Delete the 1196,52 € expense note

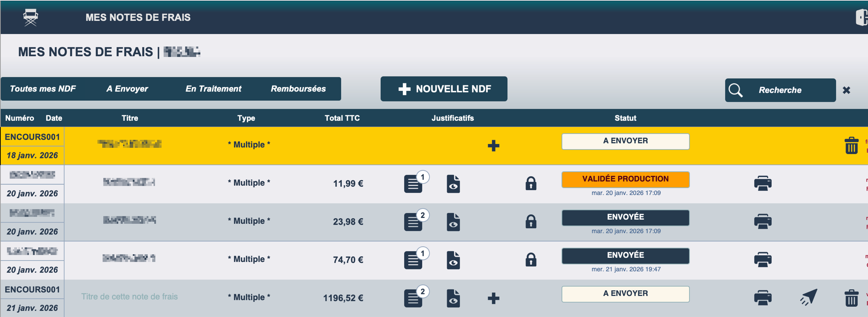pos(851,298)
